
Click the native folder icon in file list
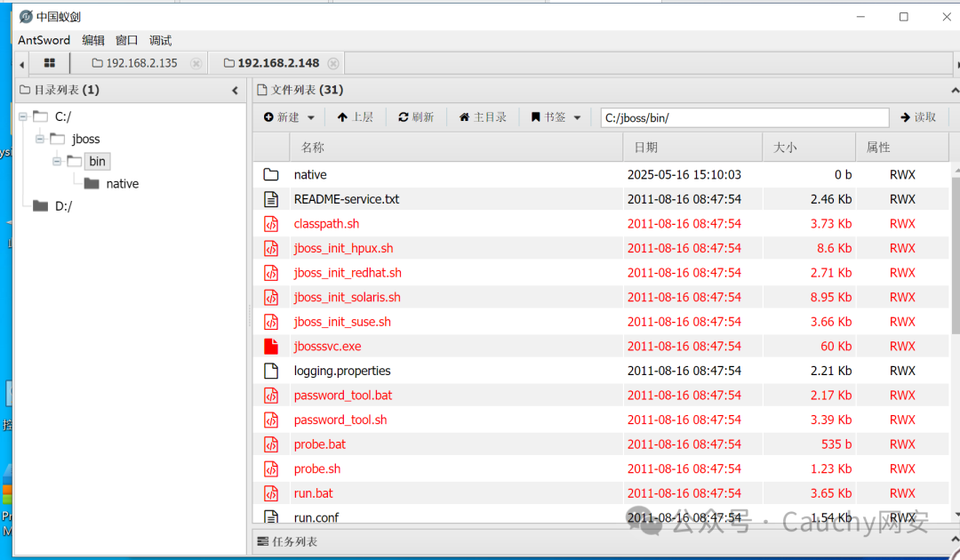(271, 175)
